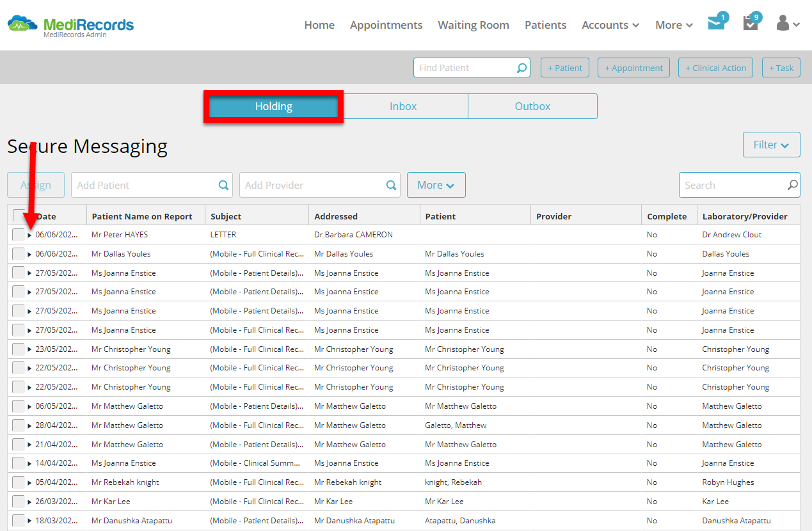
Task: Tick the checkbox for Mr Christopher Young 23/05 row
Action: coord(19,349)
